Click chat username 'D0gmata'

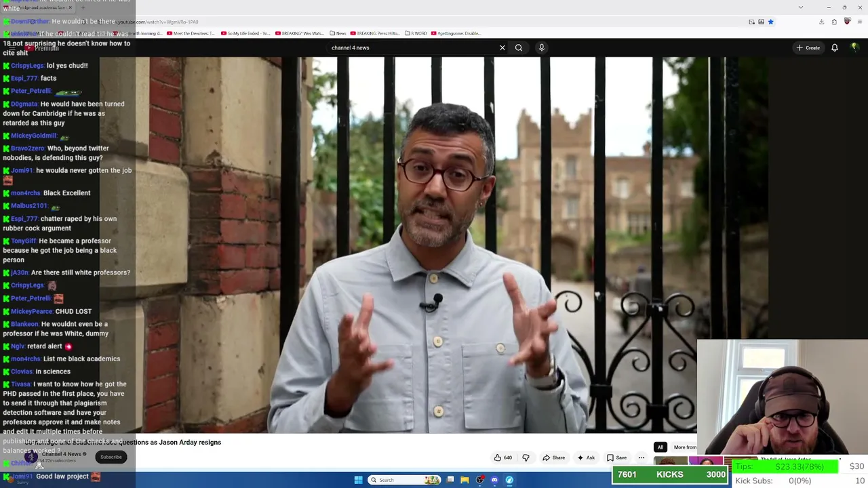[24, 104]
